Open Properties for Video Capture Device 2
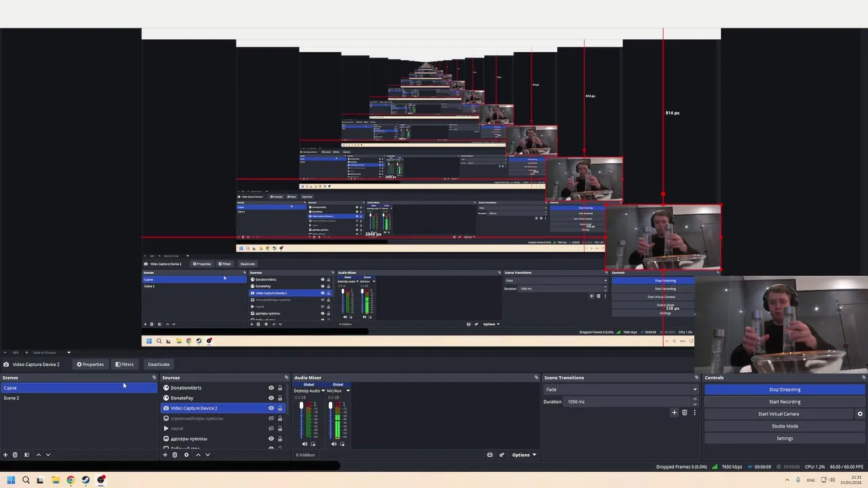 pyautogui.click(x=90, y=365)
